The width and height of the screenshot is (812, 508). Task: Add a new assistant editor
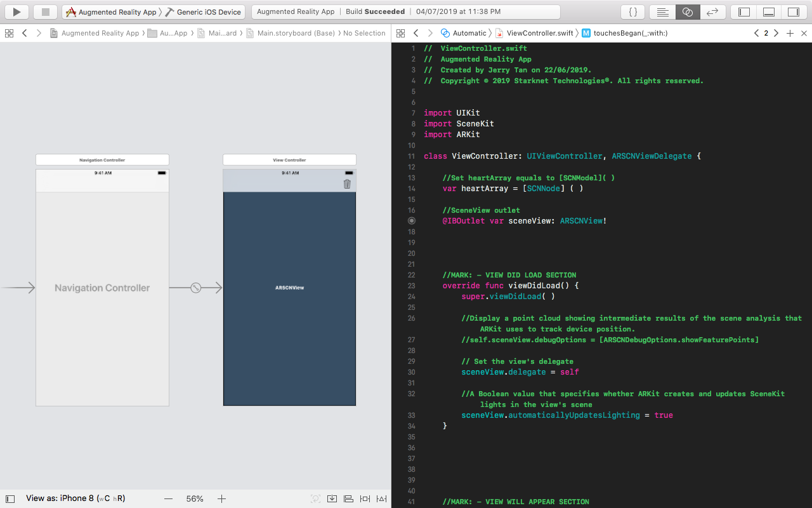(x=790, y=33)
